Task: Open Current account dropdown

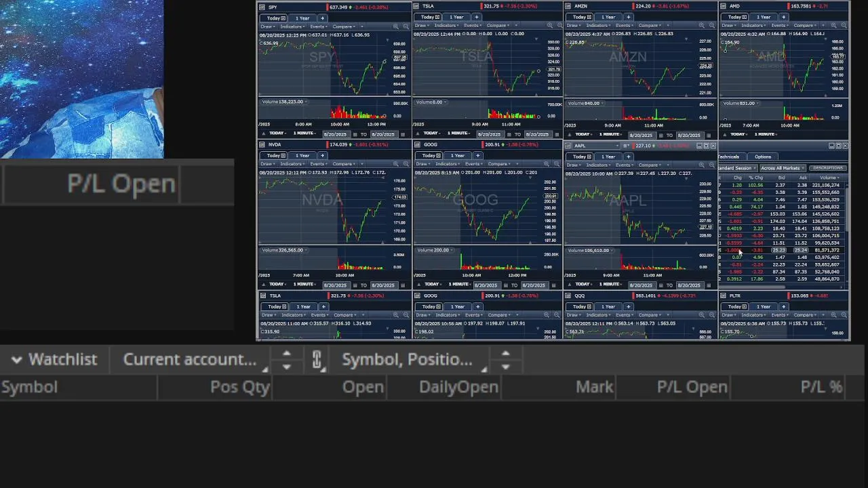Action: 195,360
